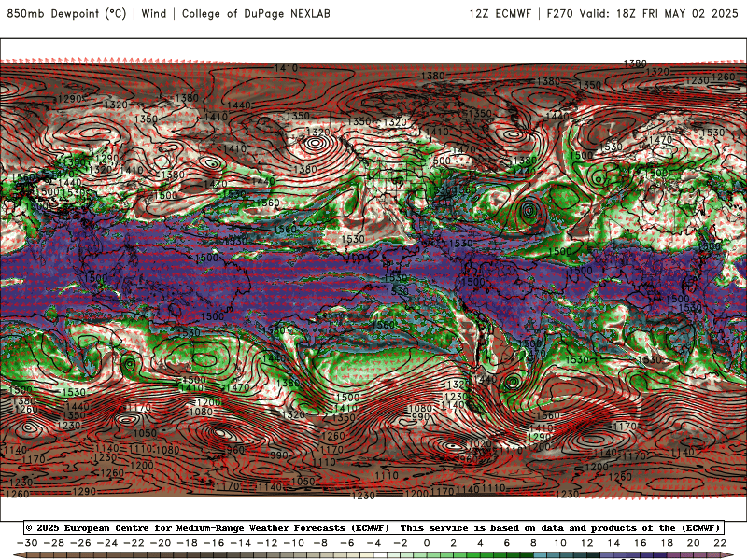Select the 6 value on the color scale
This screenshot has height=560, width=747.
click(x=507, y=543)
